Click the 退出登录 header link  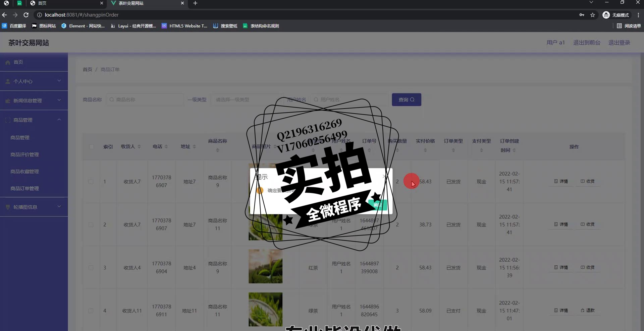pyautogui.click(x=619, y=43)
